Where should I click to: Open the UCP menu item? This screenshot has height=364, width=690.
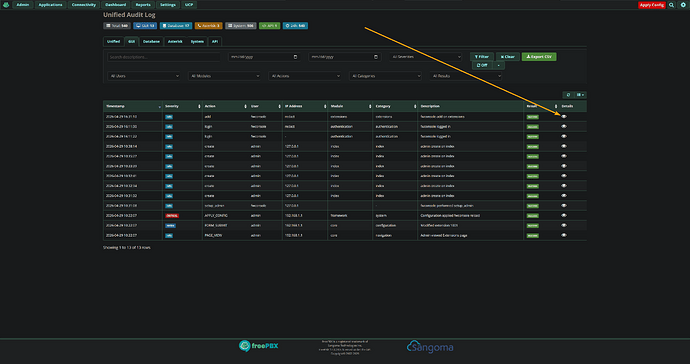[x=189, y=5]
